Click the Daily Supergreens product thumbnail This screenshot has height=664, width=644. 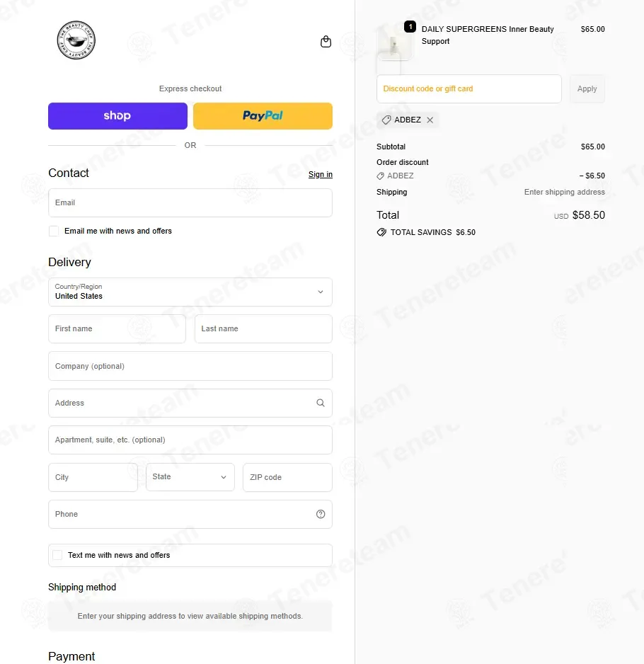click(x=393, y=42)
